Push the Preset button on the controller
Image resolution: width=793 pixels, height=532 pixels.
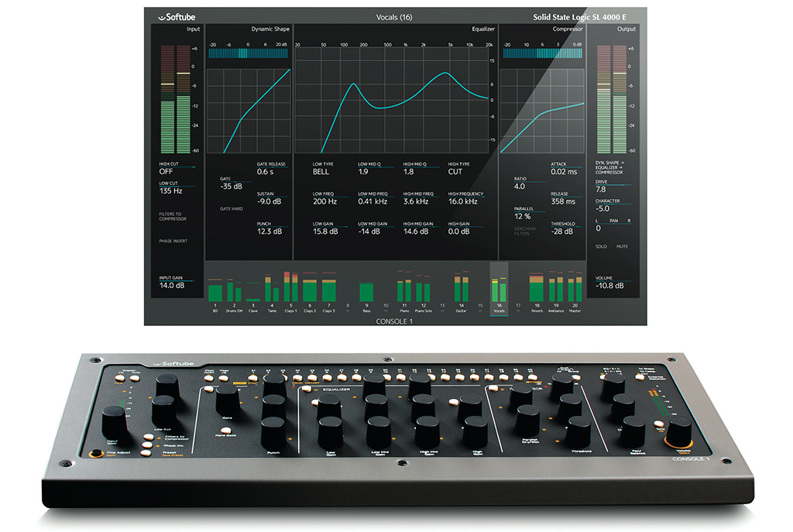click(146, 453)
